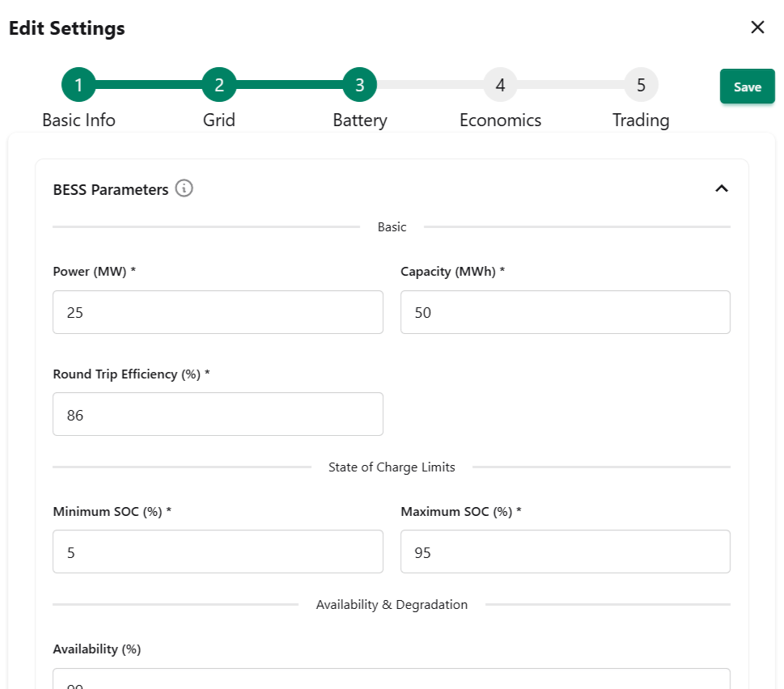Jump to the step 4 numbered circle
The width and height of the screenshot is (784, 689).
pos(500,85)
